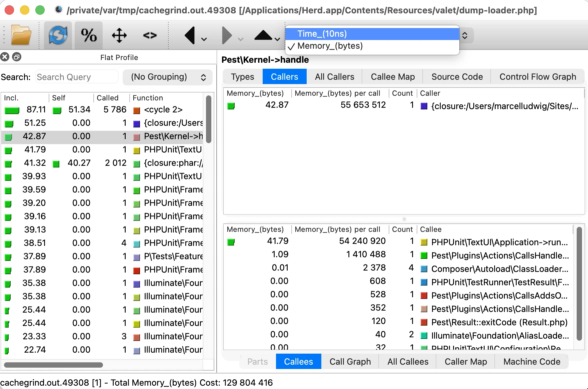Go back with the left arrow
This screenshot has height=389, width=588.
pos(190,35)
